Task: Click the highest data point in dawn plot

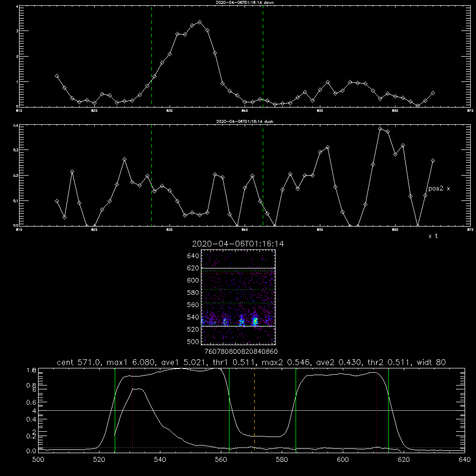Action: (199, 22)
